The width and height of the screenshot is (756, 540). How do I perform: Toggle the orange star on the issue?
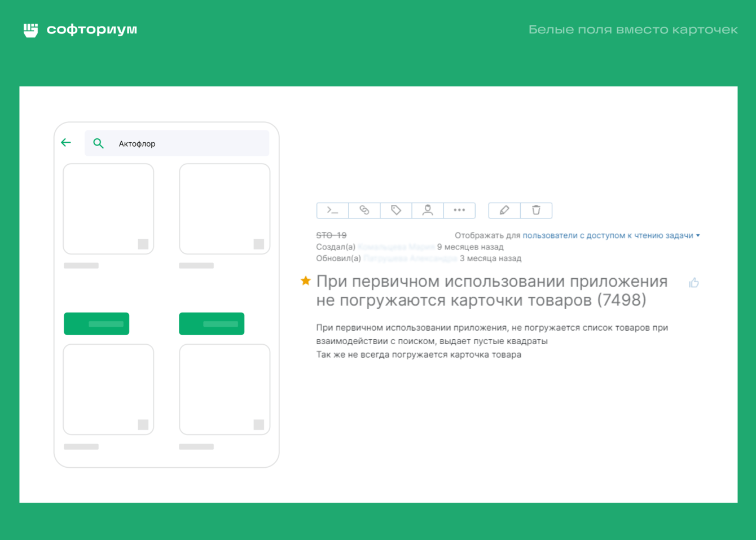pyautogui.click(x=306, y=280)
